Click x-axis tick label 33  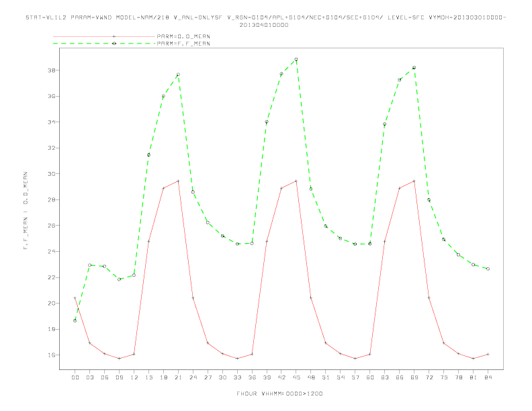click(237, 377)
